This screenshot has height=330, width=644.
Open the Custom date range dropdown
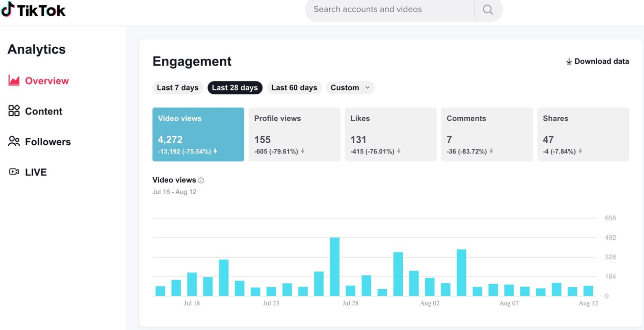pyautogui.click(x=350, y=88)
